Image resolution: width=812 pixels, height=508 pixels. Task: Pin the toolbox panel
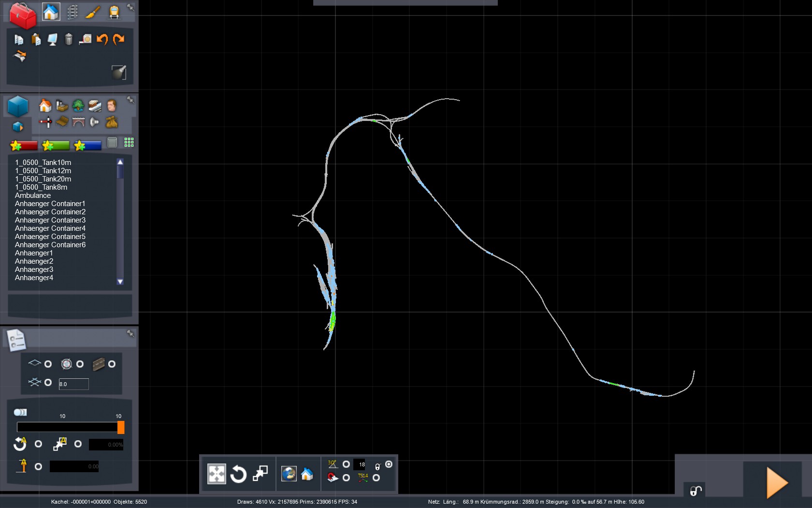pyautogui.click(x=130, y=7)
